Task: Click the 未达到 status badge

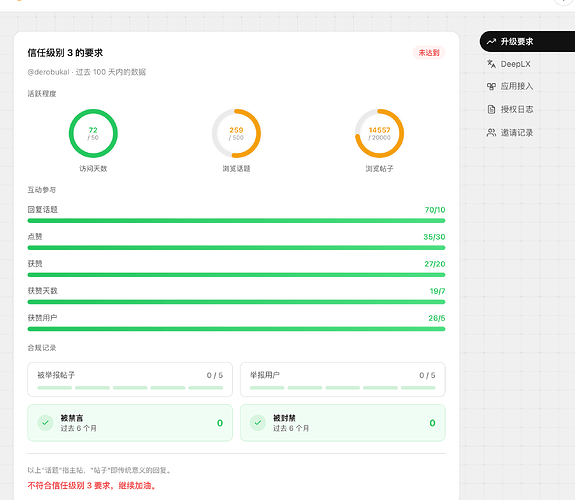Action: click(x=429, y=53)
